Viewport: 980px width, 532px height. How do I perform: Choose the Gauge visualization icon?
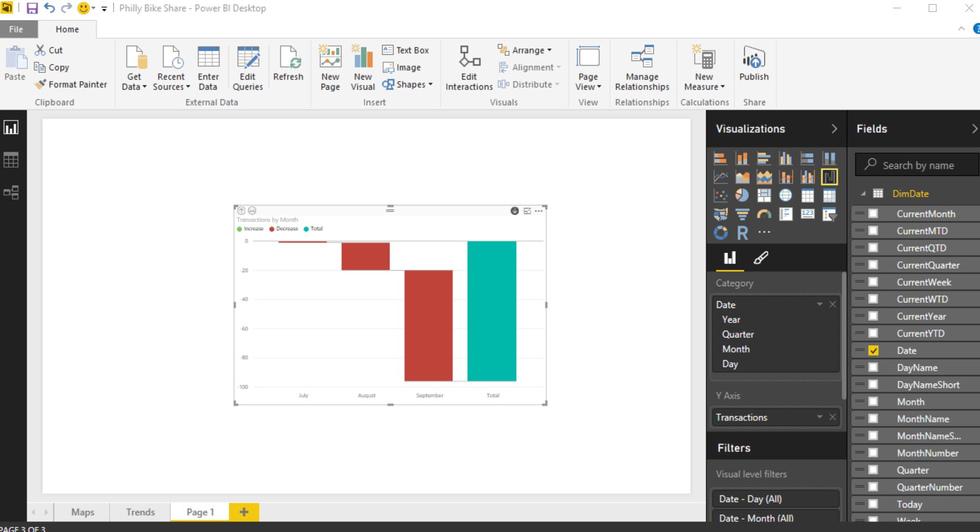coord(764,214)
